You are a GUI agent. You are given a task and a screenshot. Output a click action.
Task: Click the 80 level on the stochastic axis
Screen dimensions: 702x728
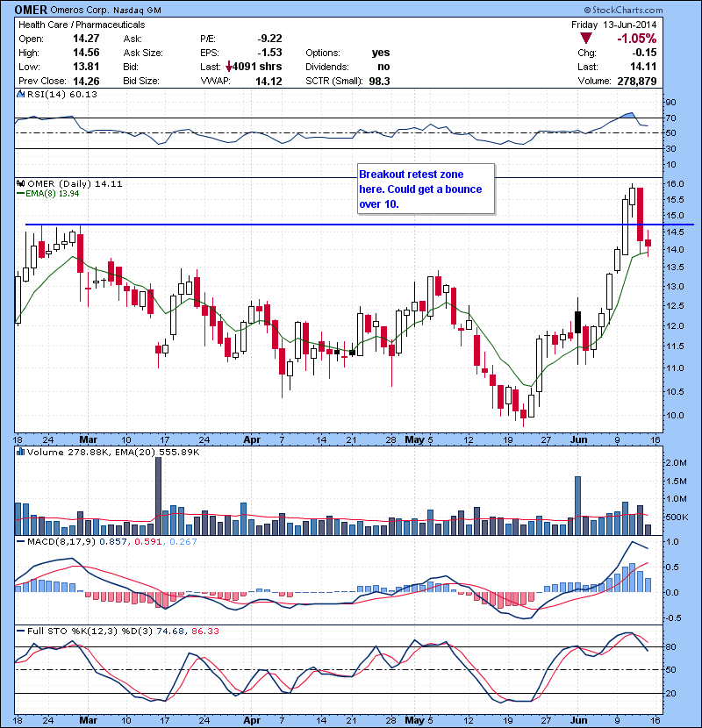[x=671, y=646]
